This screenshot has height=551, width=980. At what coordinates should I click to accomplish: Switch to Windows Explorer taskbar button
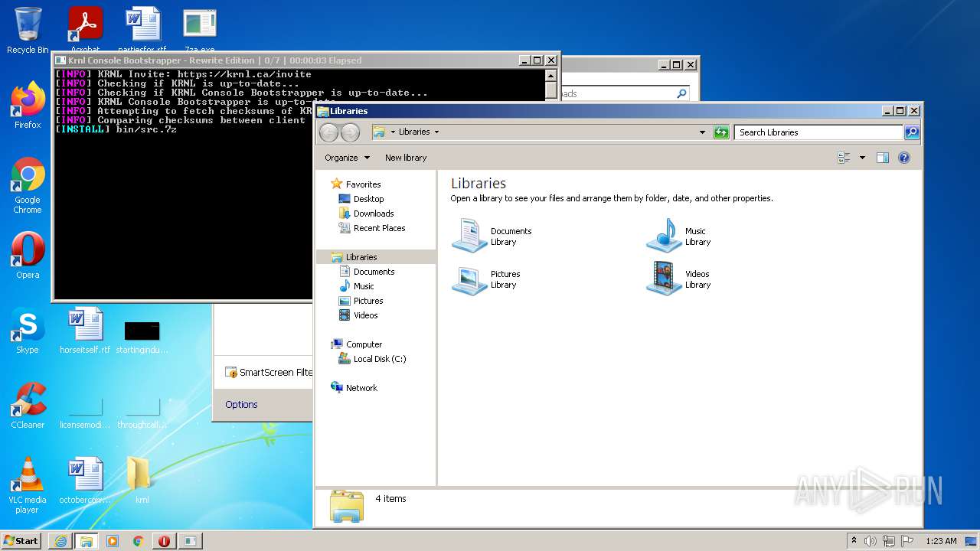tap(87, 541)
